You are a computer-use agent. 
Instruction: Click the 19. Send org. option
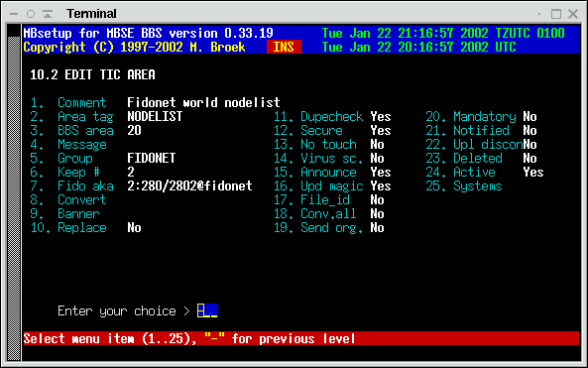coord(318,227)
